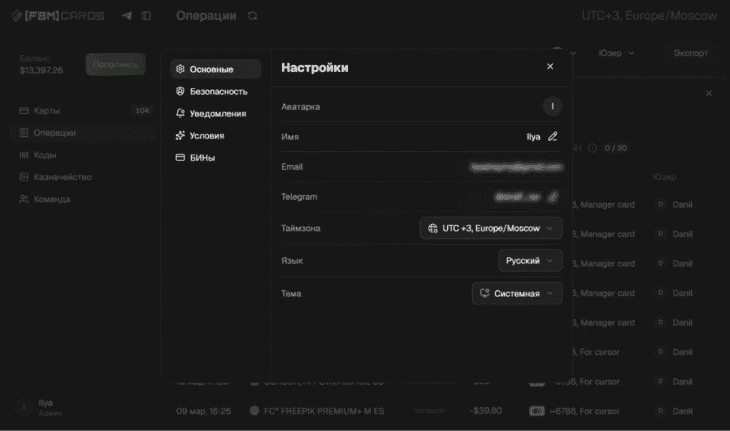
Task: Click the Экспорт button
Action: click(x=690, y=53)
